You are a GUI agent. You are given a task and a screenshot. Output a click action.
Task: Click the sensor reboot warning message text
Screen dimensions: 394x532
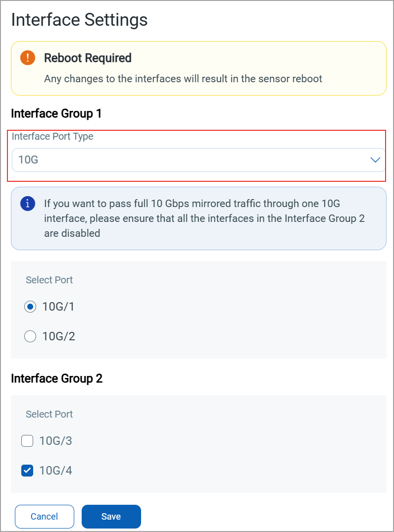tap(183, 79)
